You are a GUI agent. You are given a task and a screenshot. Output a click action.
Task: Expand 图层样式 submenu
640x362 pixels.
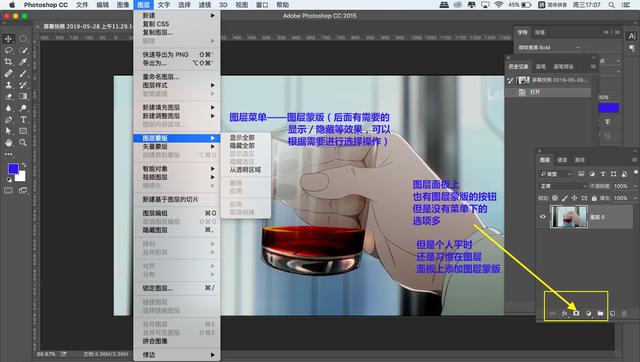tap(177, 85)
